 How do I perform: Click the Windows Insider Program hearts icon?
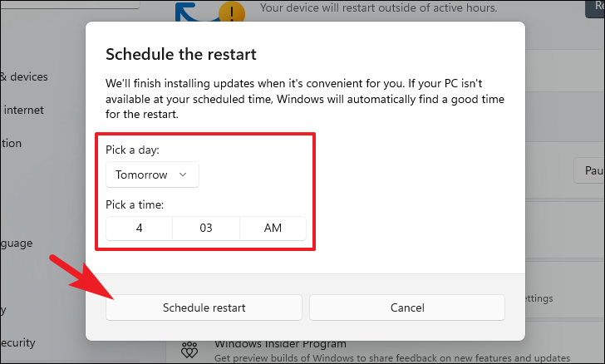189,350
